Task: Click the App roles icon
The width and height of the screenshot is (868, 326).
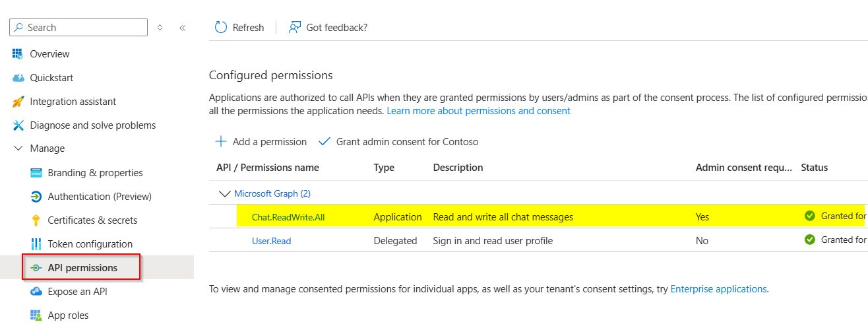Action: point(36,315)
